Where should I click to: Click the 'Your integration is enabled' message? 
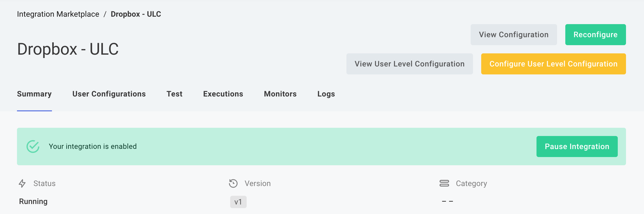(93, 147)
